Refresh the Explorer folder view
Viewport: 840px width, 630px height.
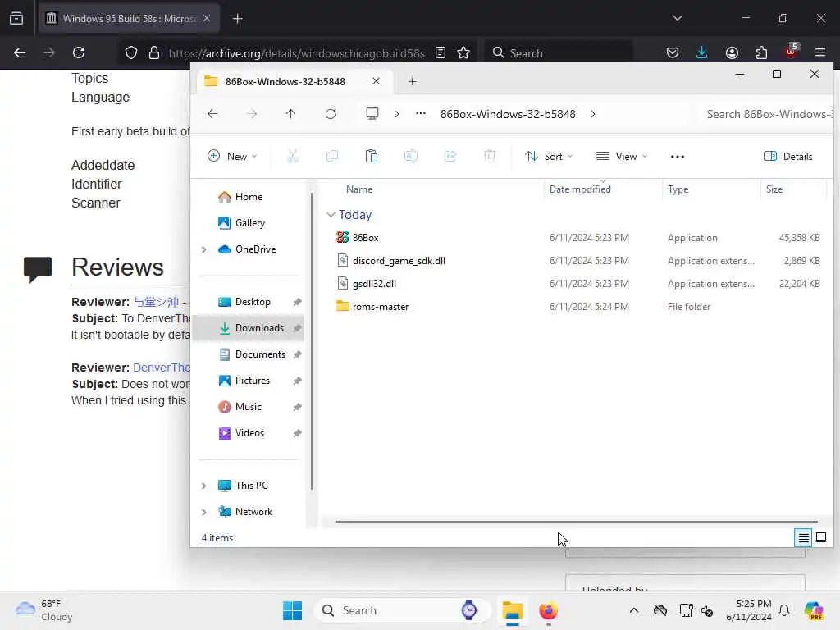coord(331,113)
